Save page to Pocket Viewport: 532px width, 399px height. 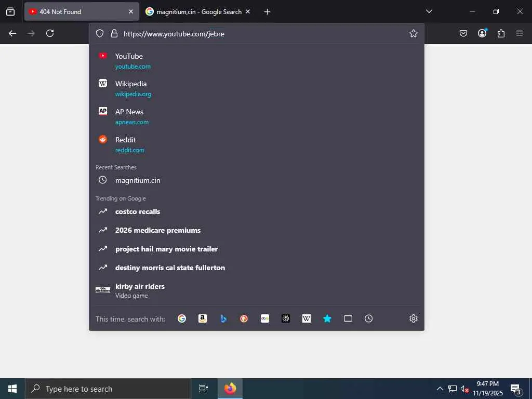tap(463, 33)
